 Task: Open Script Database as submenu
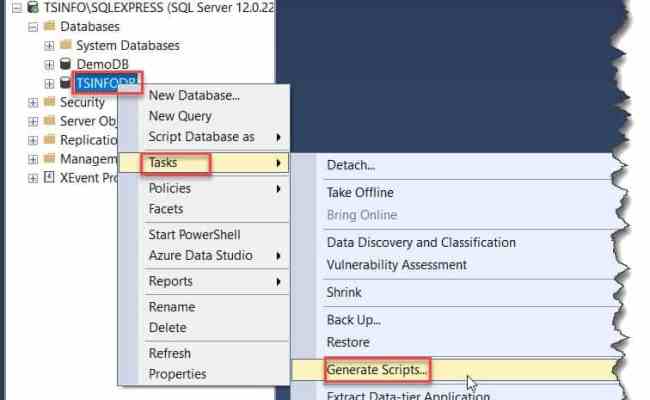[x=204, y=137]
